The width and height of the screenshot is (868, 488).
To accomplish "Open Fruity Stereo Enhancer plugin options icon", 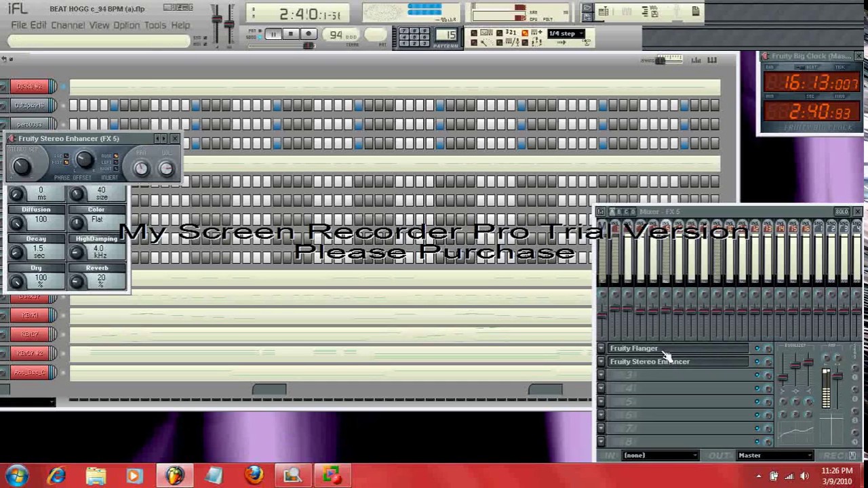I will 12,138.
